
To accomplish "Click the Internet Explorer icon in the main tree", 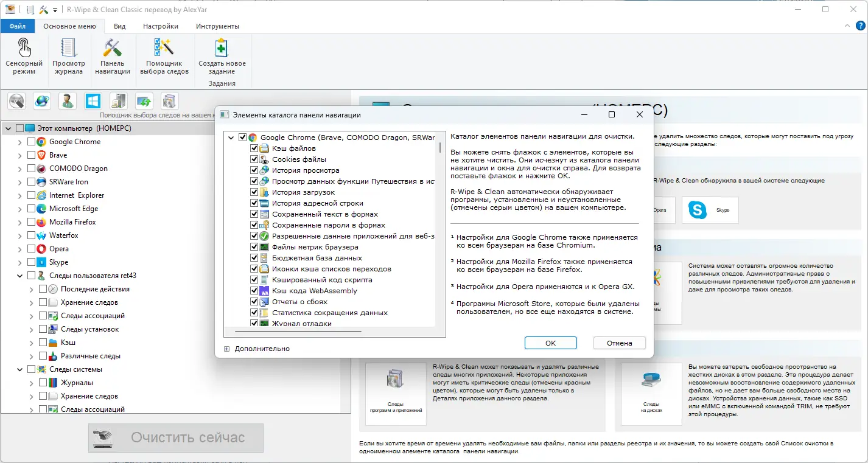I will coord(41,195).
